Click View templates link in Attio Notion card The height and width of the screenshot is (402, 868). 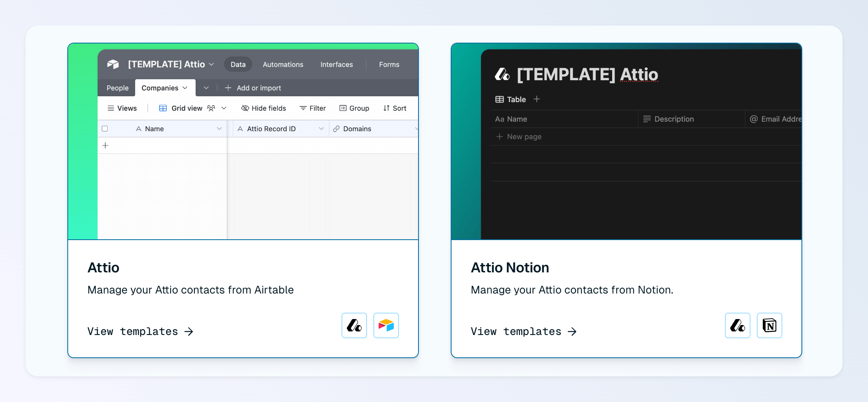pos(524,331)
